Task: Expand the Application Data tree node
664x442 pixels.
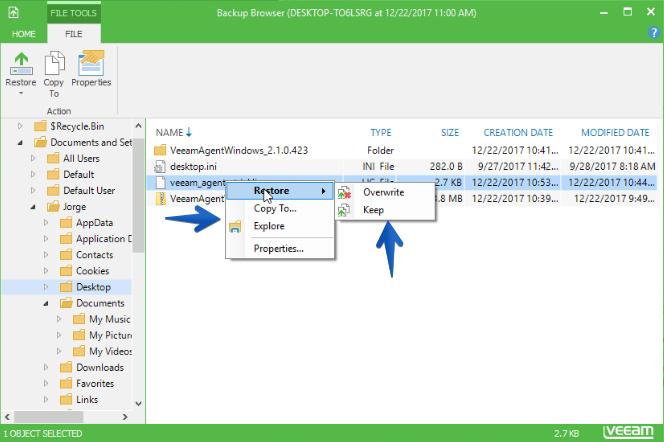Action: coord(46,239)
